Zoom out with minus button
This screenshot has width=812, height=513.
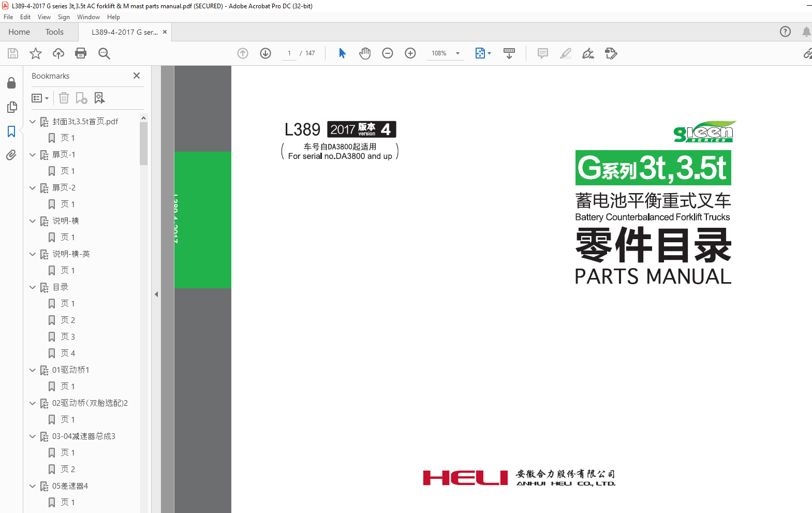tap(388, 53)
